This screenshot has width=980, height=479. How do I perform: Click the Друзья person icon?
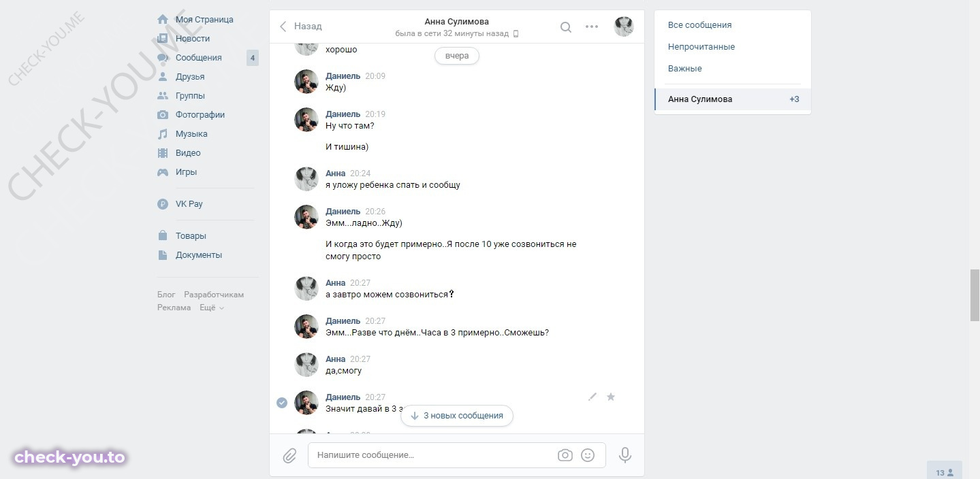(163, 77)
